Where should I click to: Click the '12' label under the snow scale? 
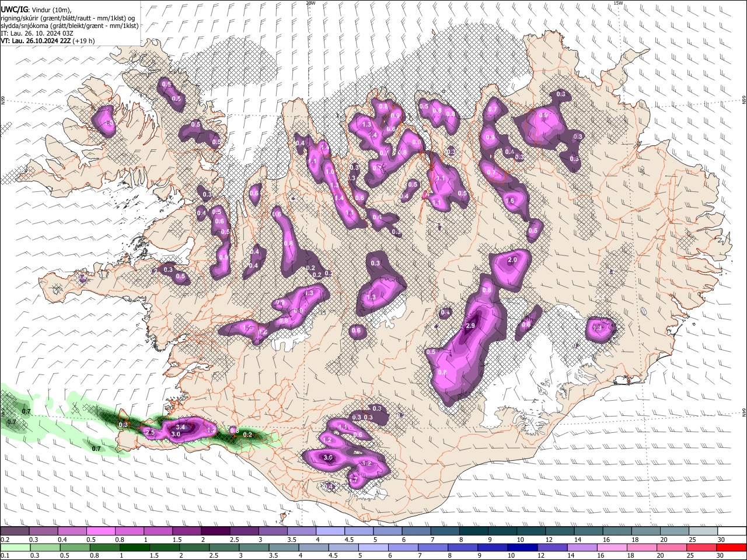549,540
